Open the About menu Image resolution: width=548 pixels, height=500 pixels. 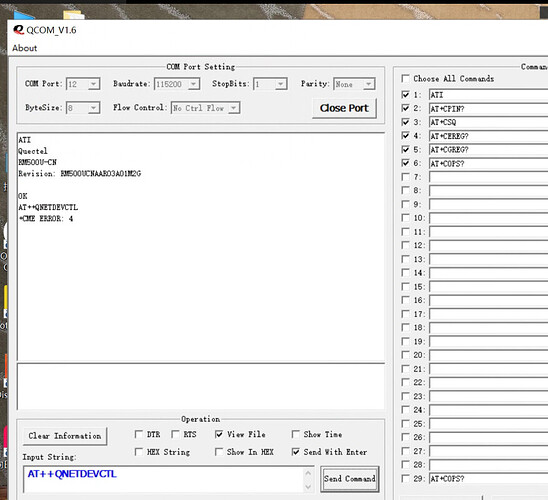pyautogui.click(x=24, y=48)
